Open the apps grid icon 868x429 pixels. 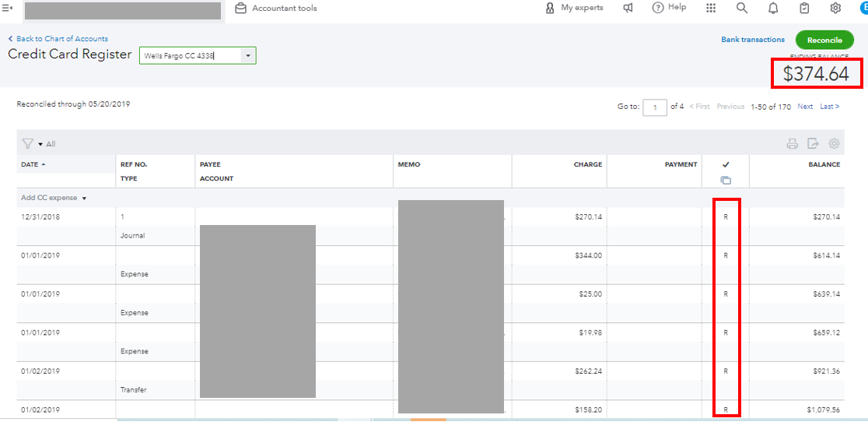pos(712,8)
